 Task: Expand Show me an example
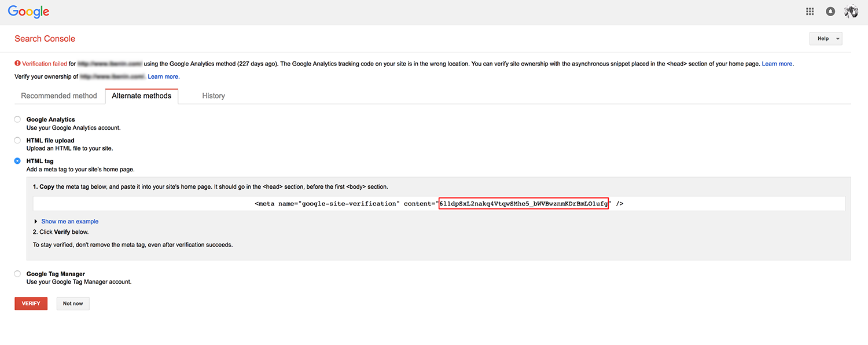pyautogui.click(x=69, y=221)
